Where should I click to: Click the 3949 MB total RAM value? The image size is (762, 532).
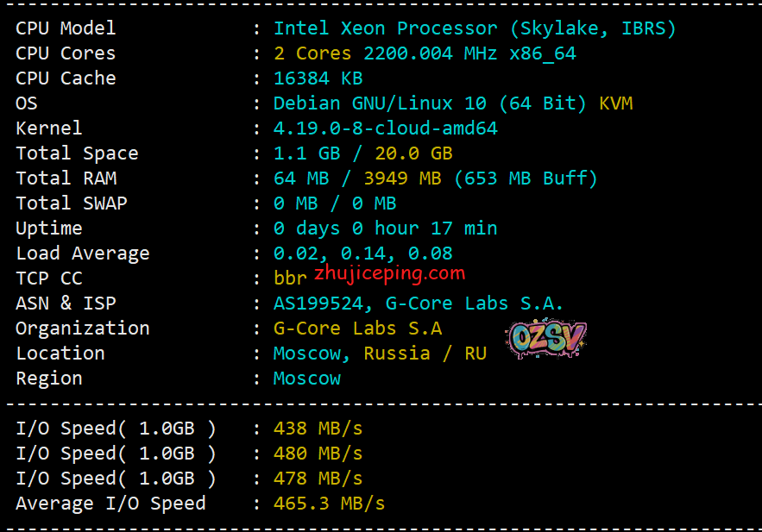pos(402,178)
